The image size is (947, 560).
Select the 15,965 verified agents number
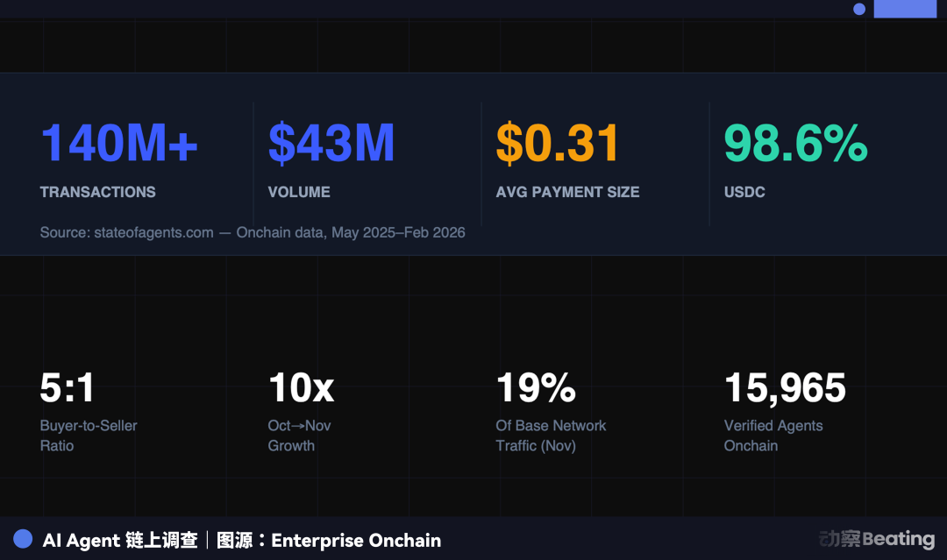(785, 388)
